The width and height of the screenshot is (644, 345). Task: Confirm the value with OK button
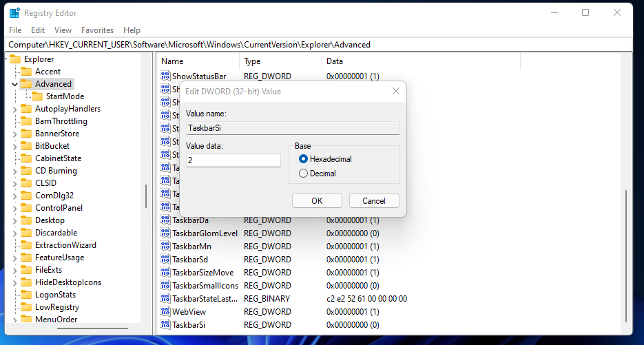[x=317, y=201]
